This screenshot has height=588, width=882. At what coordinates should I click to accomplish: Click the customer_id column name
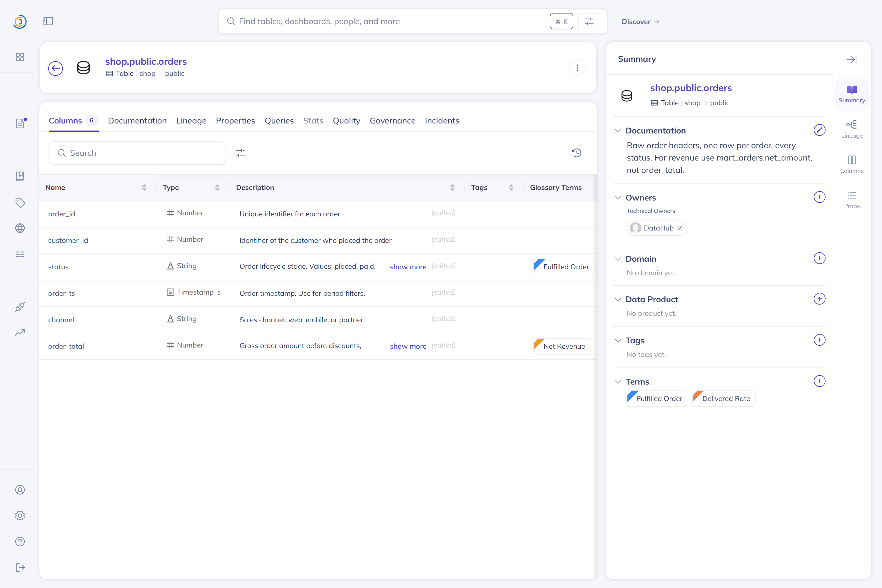[68, 240]
